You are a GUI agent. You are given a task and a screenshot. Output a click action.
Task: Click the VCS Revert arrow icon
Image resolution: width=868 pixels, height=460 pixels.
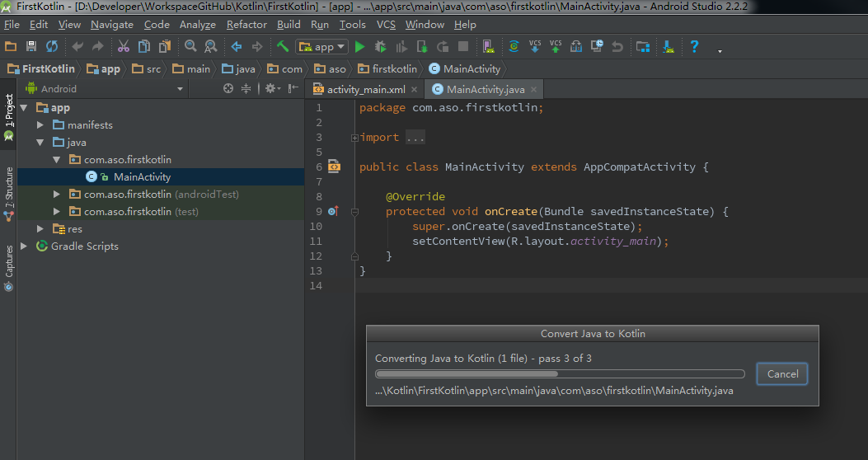pos(617,46)
